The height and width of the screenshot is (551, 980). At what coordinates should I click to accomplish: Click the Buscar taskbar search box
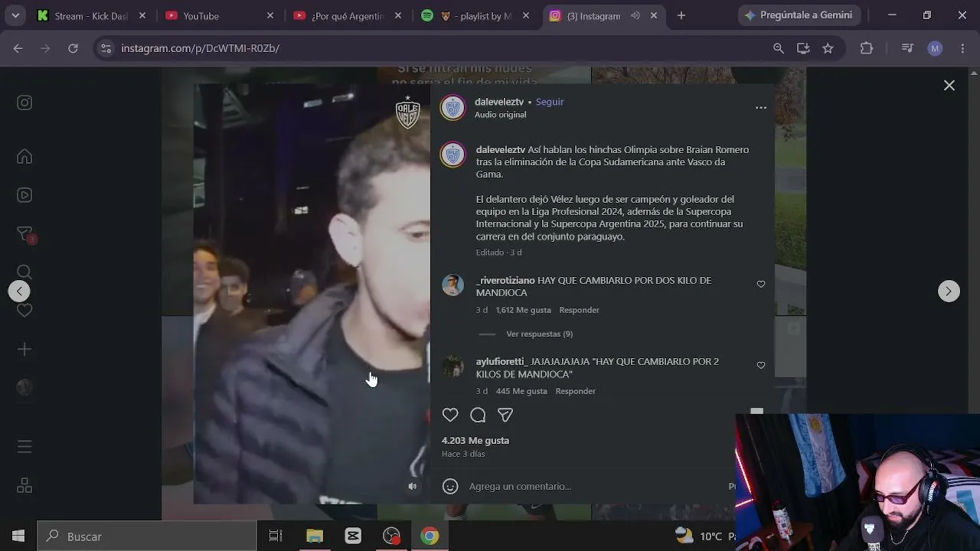point(147,536)
